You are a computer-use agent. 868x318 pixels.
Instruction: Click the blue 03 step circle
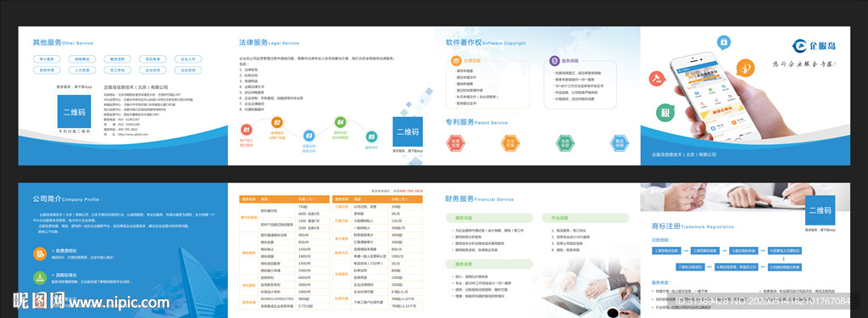[309, 135]
